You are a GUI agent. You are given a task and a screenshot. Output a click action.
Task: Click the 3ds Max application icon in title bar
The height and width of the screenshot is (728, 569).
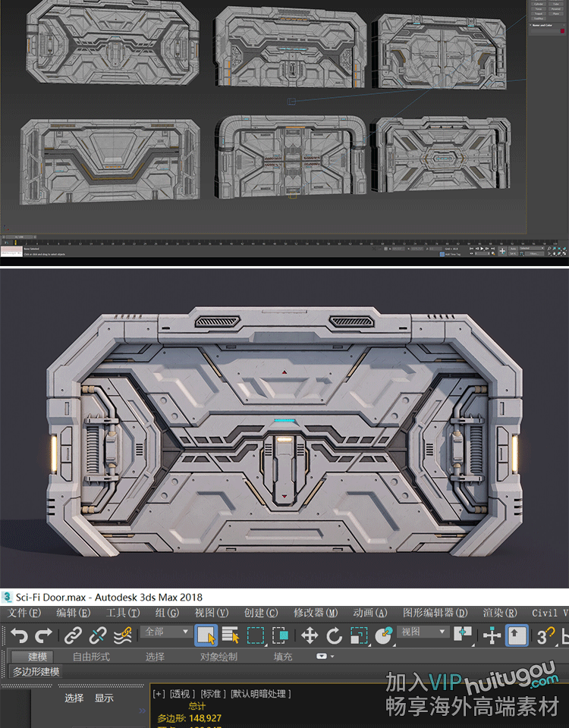[7, 597]
